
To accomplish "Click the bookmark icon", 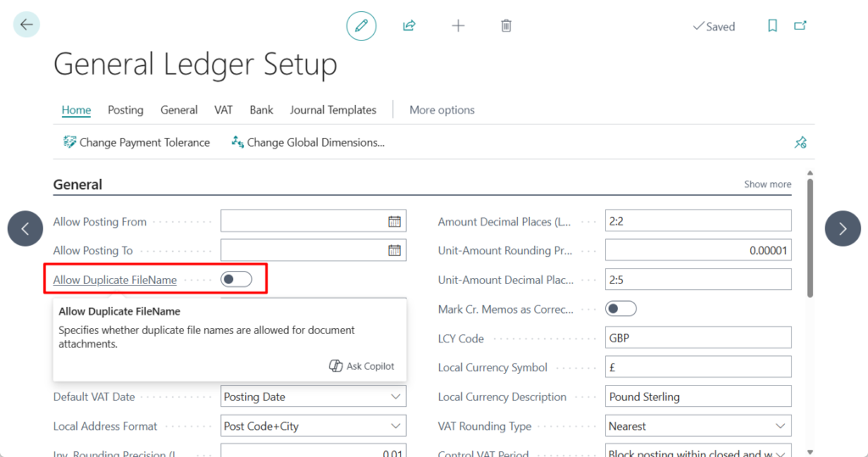I will tap(772, 25).
